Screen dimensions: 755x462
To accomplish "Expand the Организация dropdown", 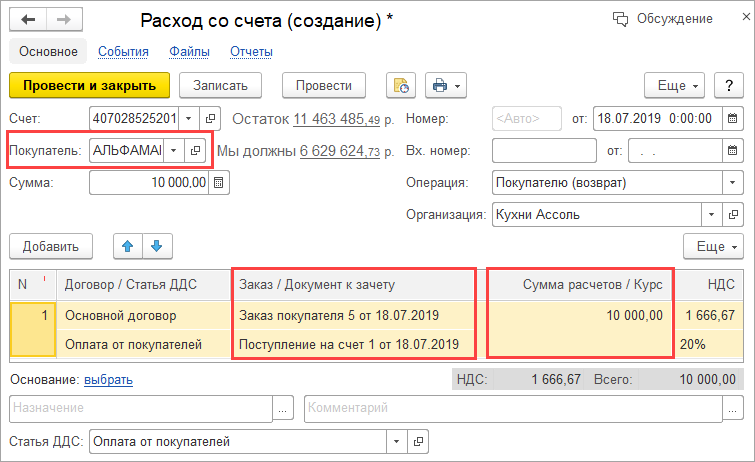I will [711, 214].
